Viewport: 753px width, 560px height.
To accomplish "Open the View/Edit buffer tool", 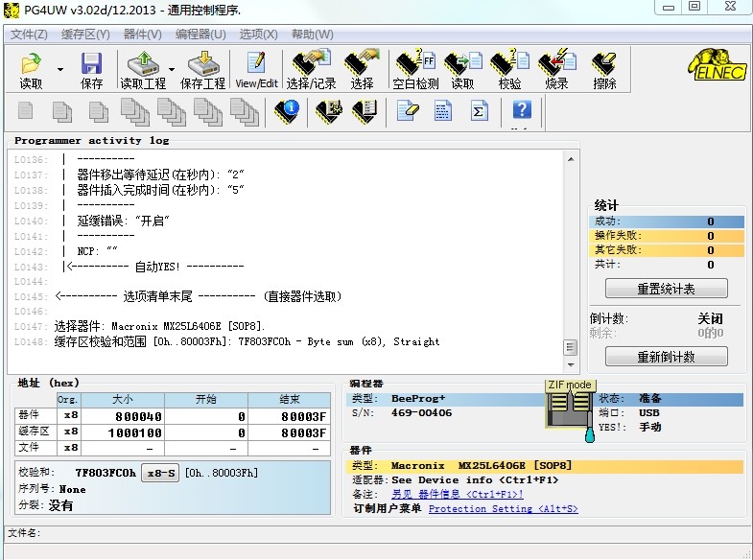I will pos(256,70).
